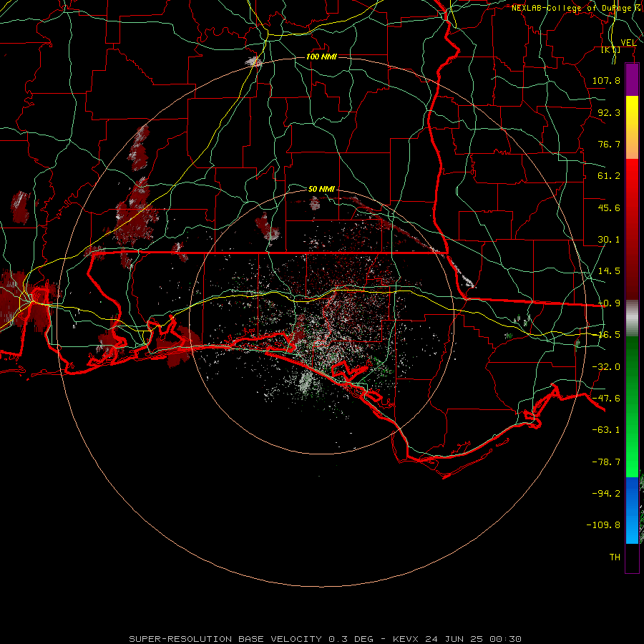Select the 45.6 velocity scale value
Viewport: 644px width, 644px height.
(x=609, y=208)
